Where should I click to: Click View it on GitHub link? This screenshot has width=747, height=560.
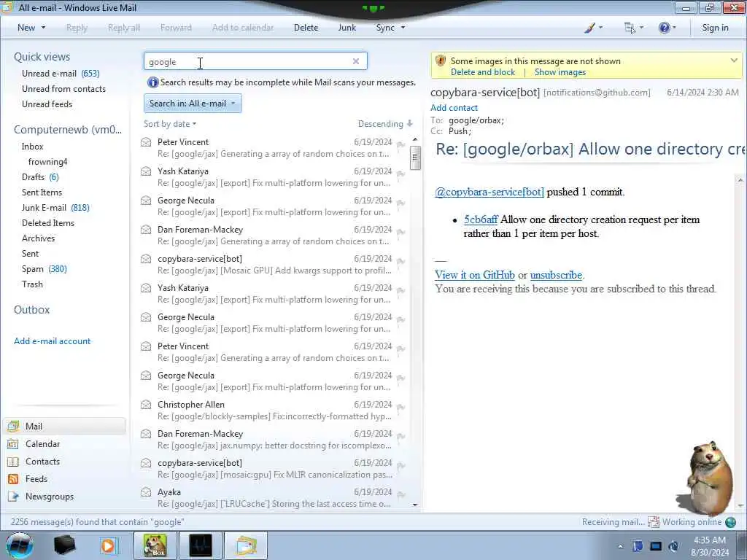click(x=474, y=275)
